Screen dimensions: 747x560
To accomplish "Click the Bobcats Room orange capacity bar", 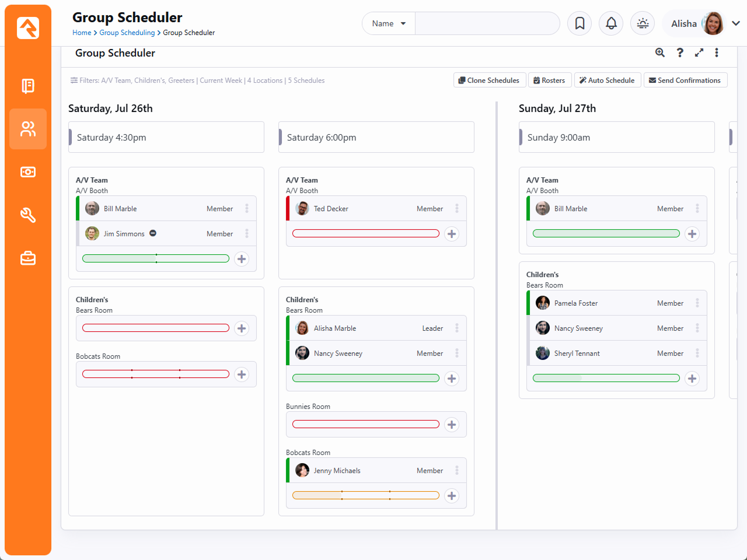I will pos(366,495).
